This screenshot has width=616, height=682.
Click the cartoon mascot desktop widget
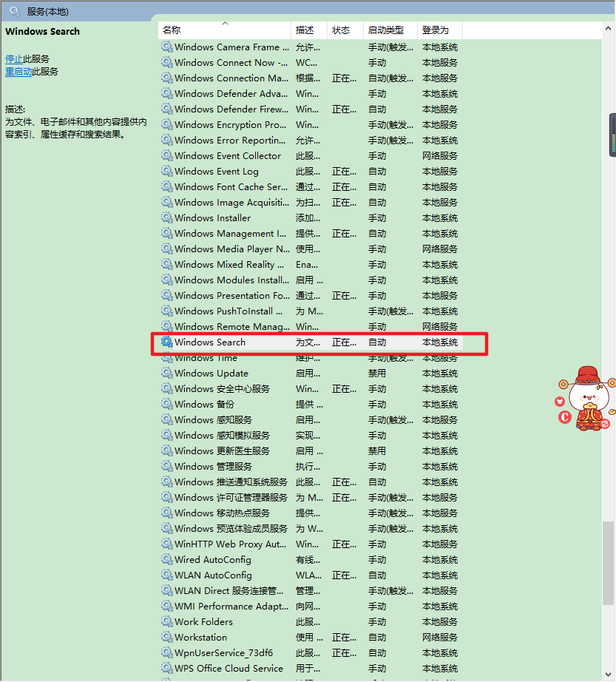click(x=587, y=399)
